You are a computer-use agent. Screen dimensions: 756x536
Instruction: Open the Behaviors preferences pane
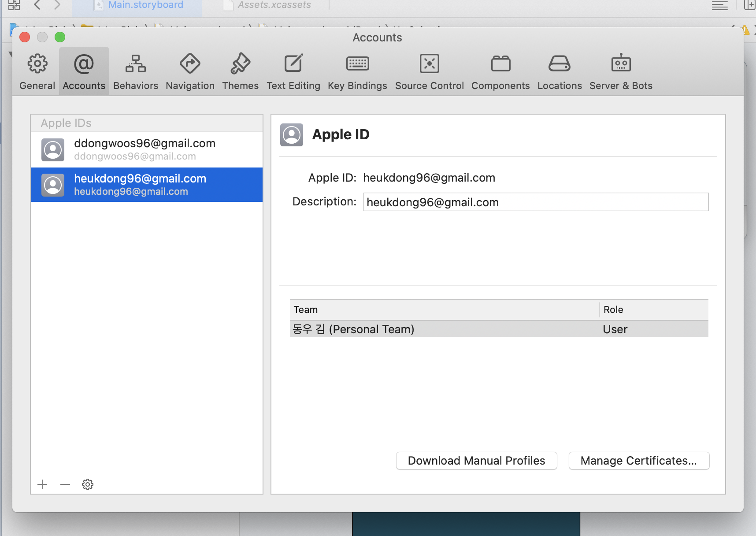click(135, 71)
